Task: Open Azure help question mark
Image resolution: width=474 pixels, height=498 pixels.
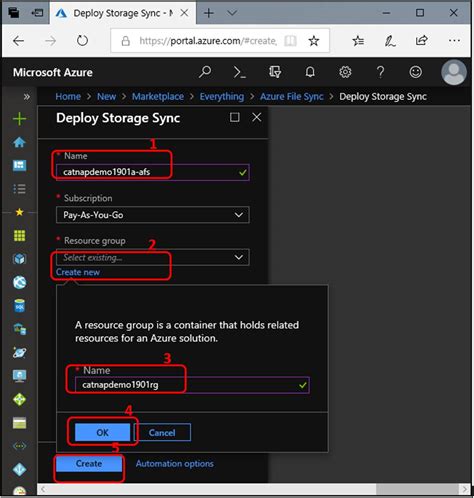Action: [x=380, y=72]
